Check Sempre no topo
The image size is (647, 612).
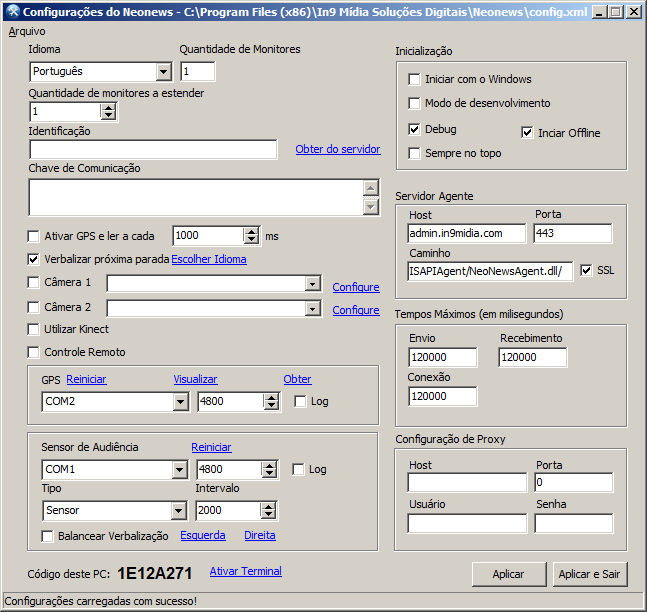414,154
